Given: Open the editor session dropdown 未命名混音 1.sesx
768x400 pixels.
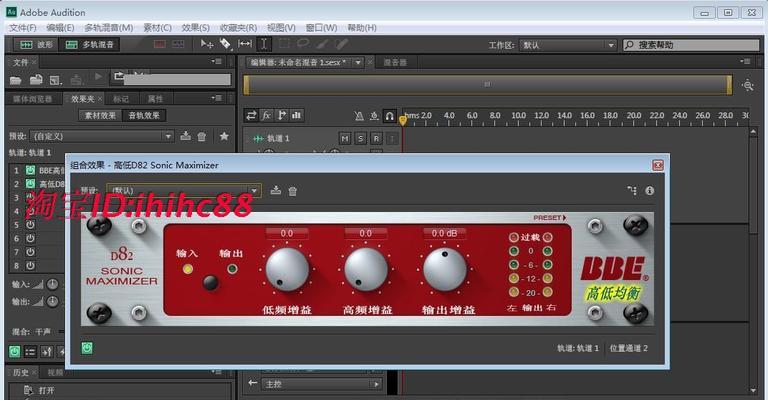Looking at the screenshot, I should pos(358,62).
